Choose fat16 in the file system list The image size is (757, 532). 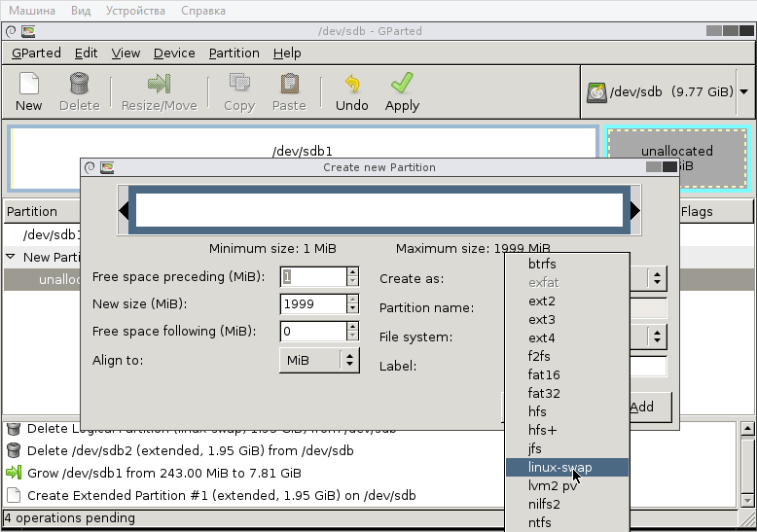pos(567,375)
